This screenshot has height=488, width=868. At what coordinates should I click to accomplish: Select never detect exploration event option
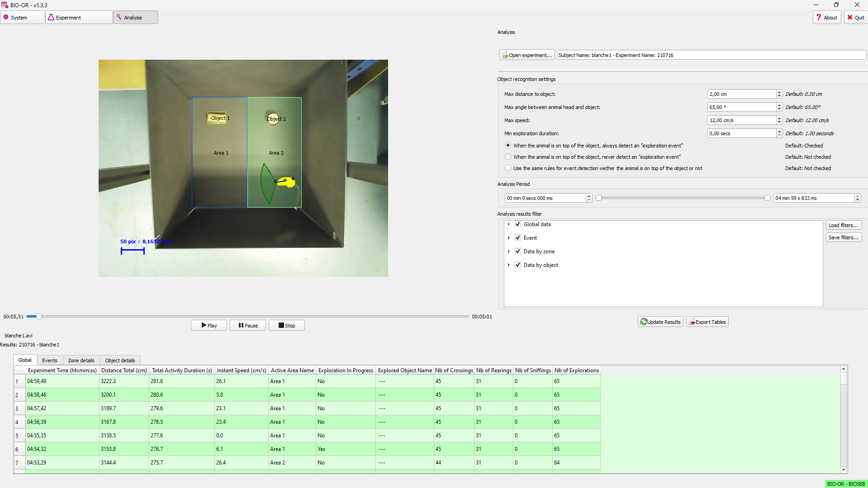[x=508, y=157]
